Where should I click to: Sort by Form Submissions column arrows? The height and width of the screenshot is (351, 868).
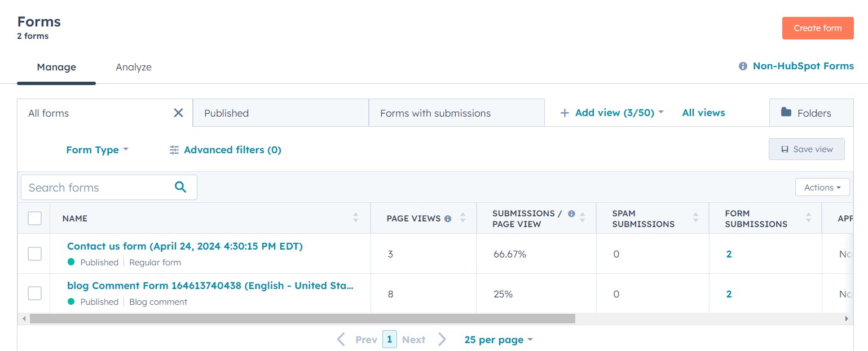point(808,217)
